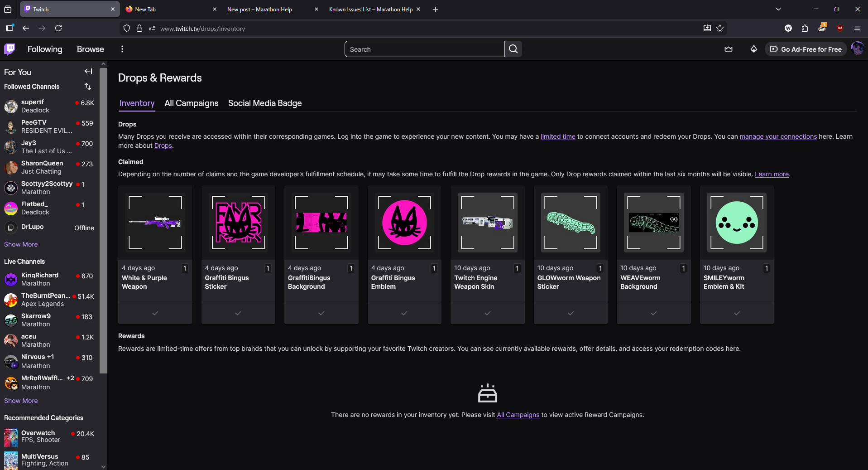Viewport: 868px width, 470px height.
Task: Open Firefox application hamburger menu
Action: coord(857,28)
